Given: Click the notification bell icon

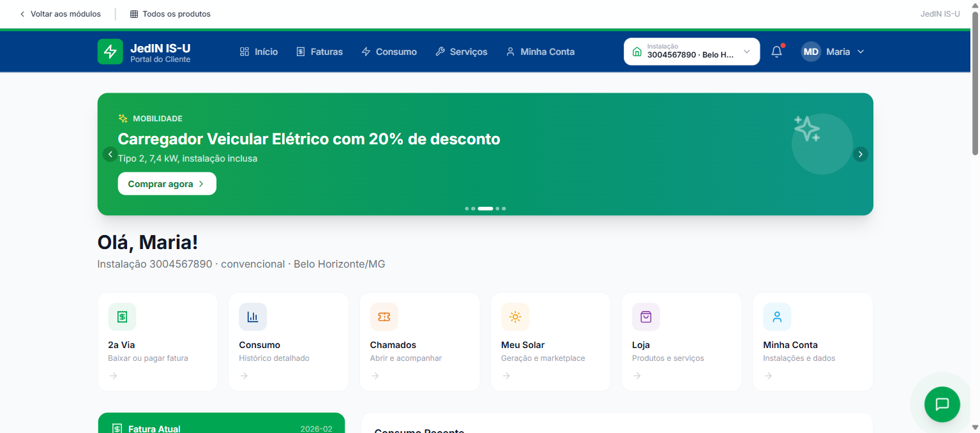Looking at the screenshot, I should pyautogui.click(x=776, y=52).
